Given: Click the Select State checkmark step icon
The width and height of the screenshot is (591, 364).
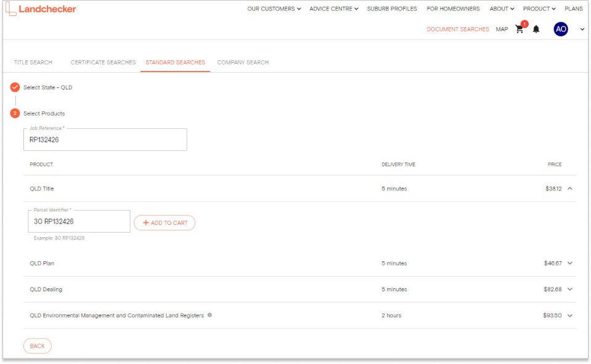Looking at the screenshot, I should (x=15, y=87).
